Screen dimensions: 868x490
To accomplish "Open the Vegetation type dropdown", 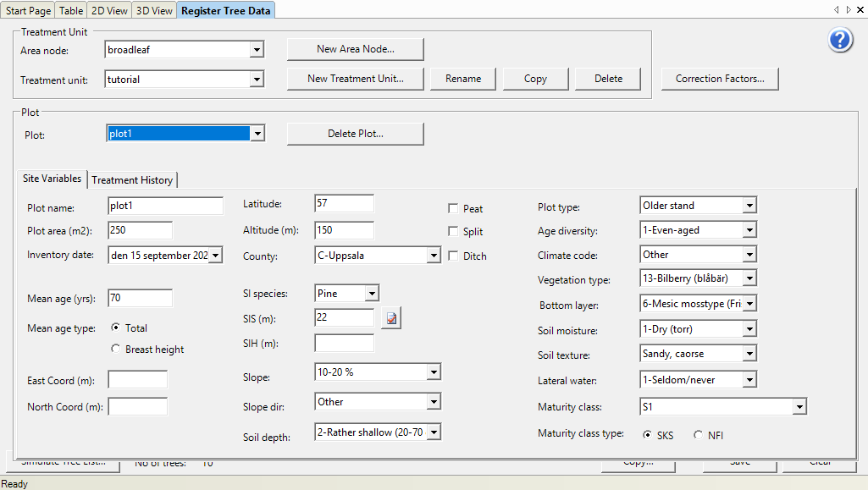I will (749, 278).
